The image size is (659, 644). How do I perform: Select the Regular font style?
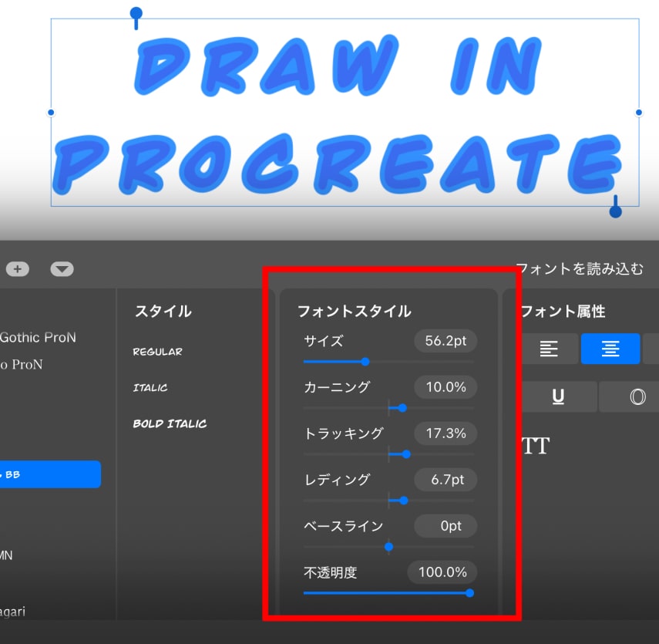tap(157, 352)
